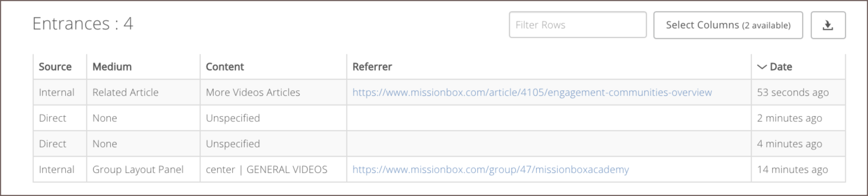Select the 4 minutes ago row
The width and height of the screenshot is (868, 196).
[439, 144]
